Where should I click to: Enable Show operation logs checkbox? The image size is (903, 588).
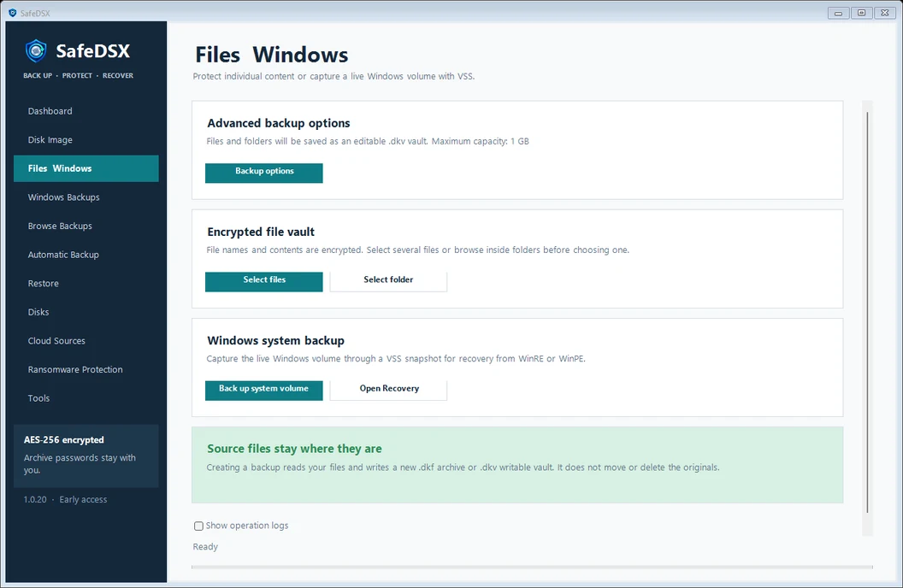198,526
